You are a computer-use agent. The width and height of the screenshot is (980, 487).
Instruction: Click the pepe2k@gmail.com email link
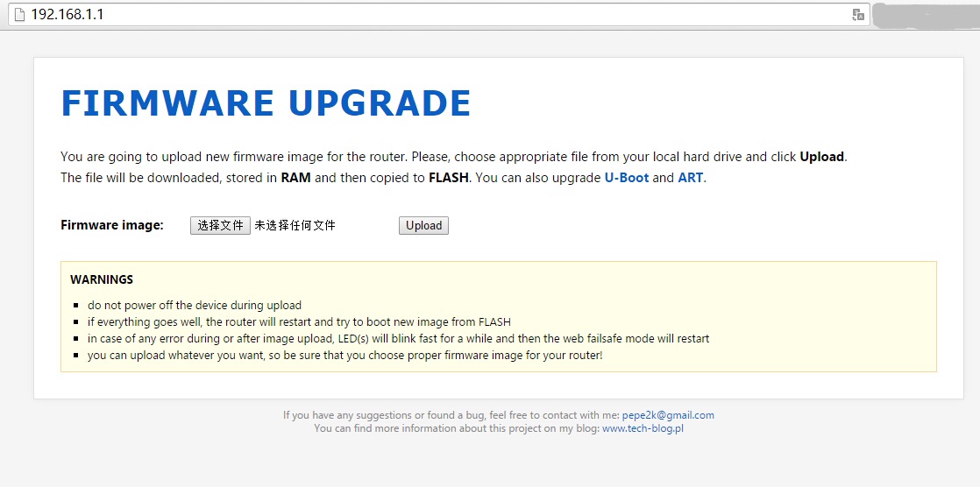click(668, 415)
